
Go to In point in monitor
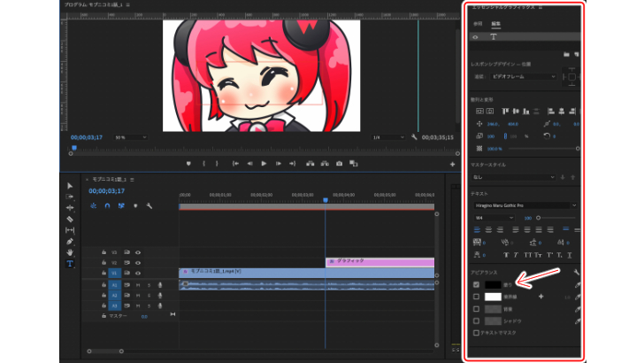click(235, 164)
